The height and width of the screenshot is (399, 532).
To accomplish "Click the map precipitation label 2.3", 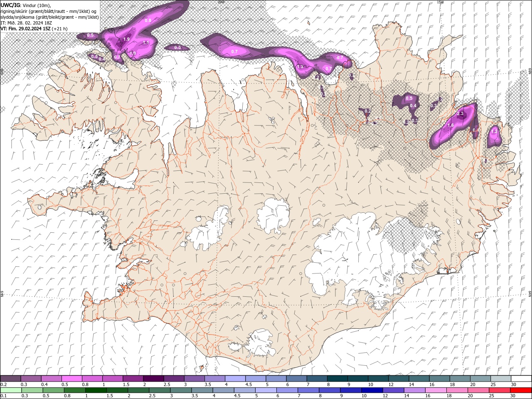I will pyautogui.click(x=460, y=113).
